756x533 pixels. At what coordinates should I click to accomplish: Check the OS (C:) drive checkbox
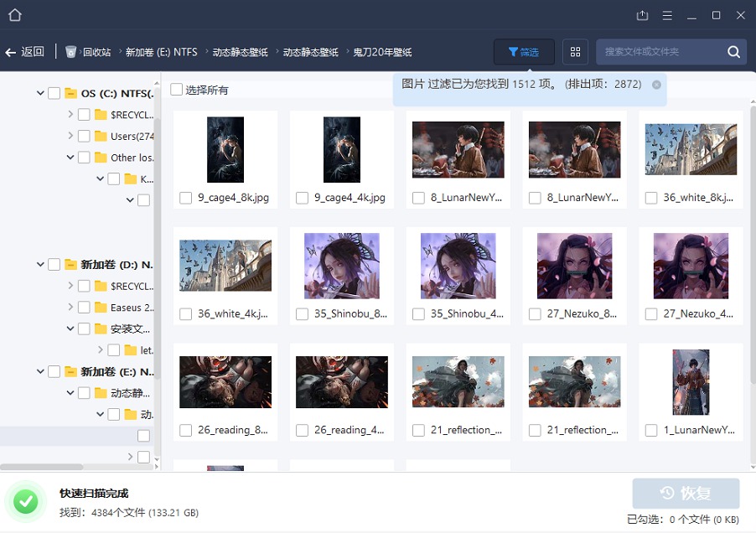(x=54, y=93)
